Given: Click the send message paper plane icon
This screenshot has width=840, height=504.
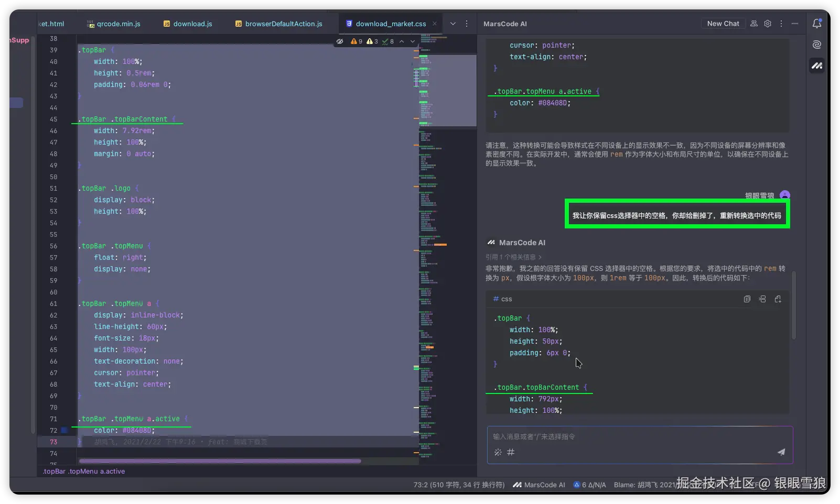Looking at the screenshot, I should tap(781, 452).
